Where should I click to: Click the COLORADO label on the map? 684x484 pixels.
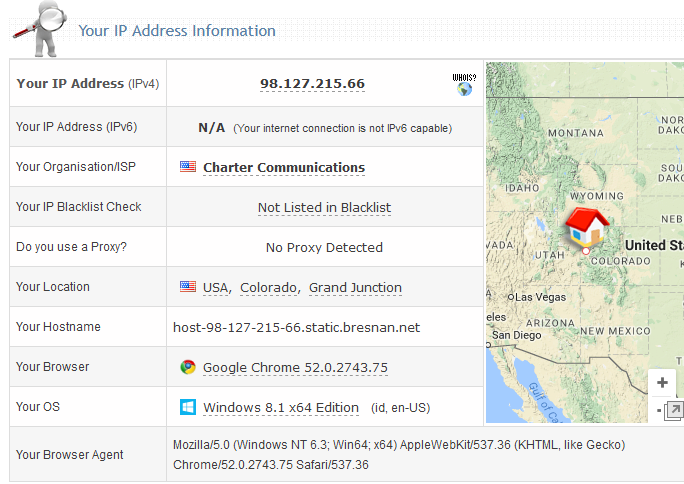(x=621, y=261)
